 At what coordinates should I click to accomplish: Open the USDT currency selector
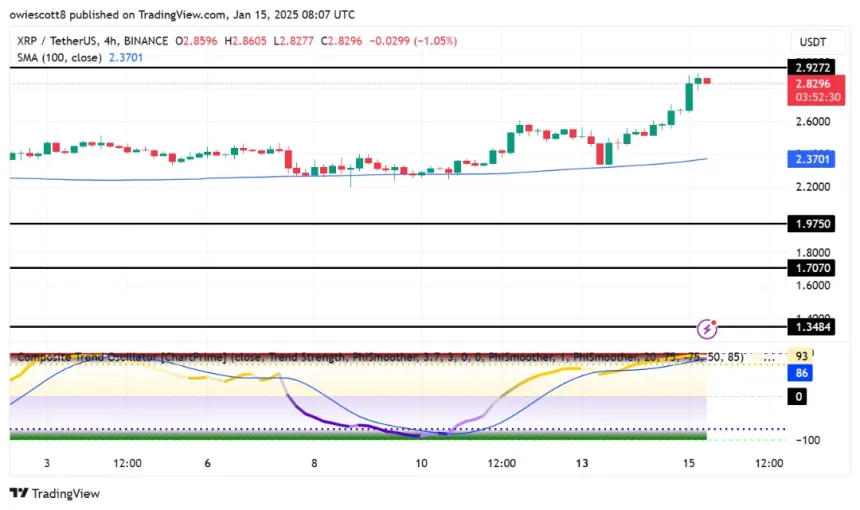coord(810,41)
